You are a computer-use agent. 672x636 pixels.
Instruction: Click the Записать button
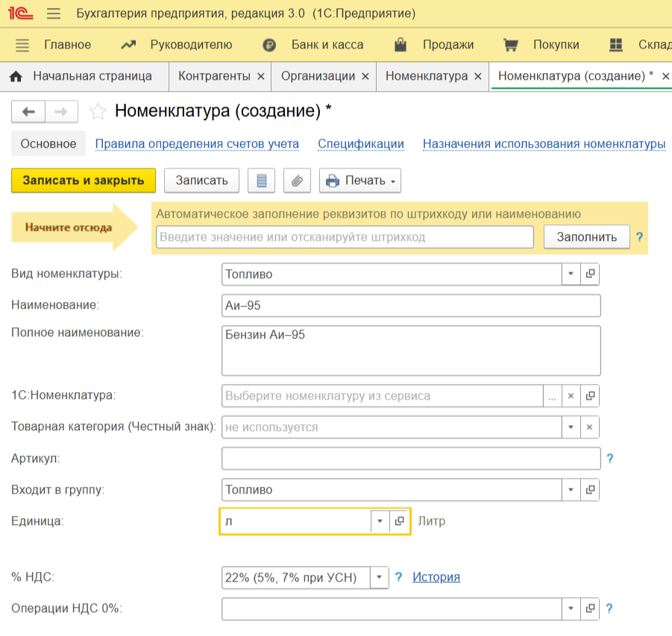coord(201,180)
